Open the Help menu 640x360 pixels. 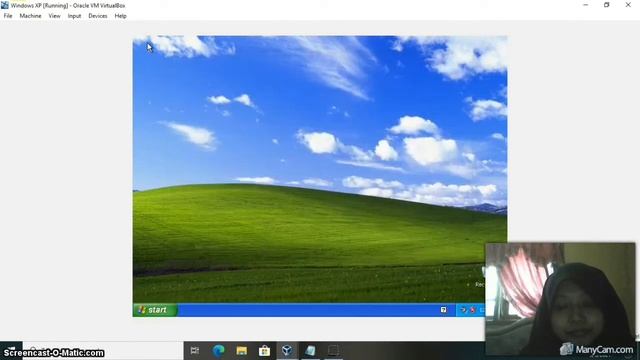tap(120, 16)
